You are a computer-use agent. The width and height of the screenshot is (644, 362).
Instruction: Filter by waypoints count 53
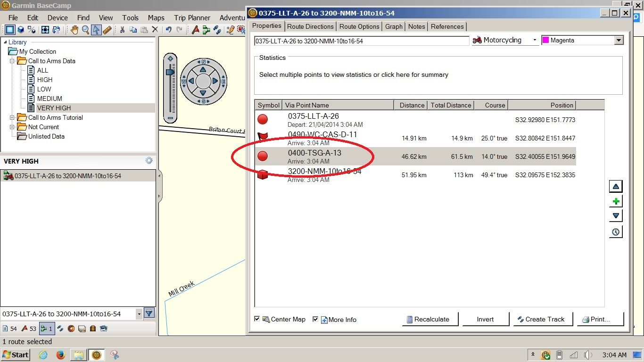29,329
